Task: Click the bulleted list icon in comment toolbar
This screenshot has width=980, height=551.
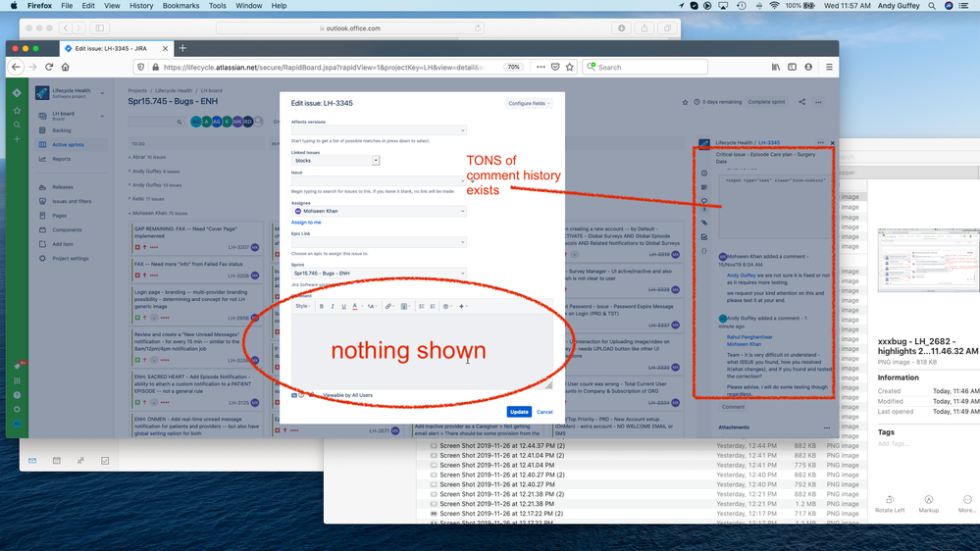Action: click(x=421, y=307)
